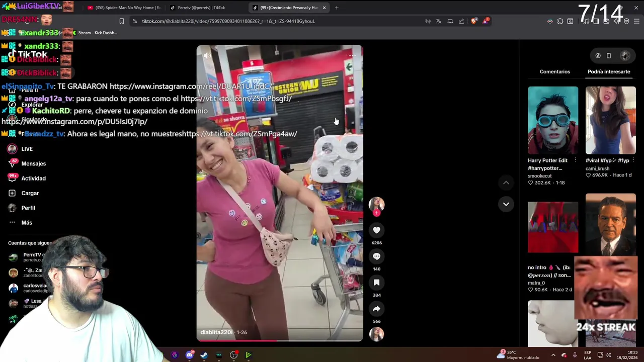Open the green arrow taskbar app
The width and height of the screenshot is (644, 362).
[248, 355]
